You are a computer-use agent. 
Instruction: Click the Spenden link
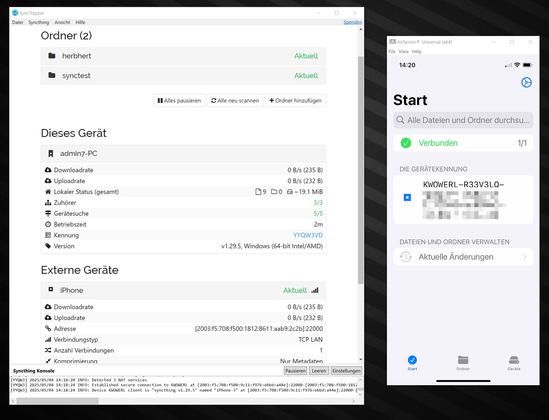(352, 22)
